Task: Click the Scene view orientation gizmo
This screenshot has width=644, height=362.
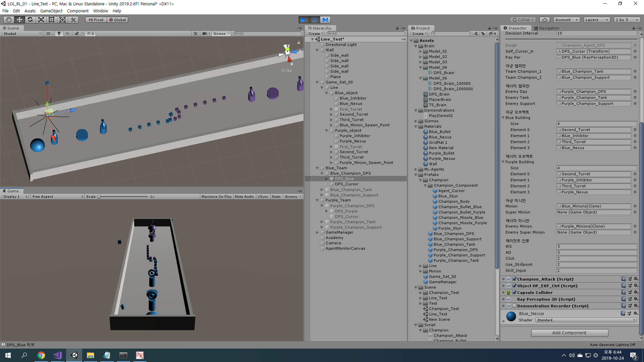Action: [x=288, y=53]
